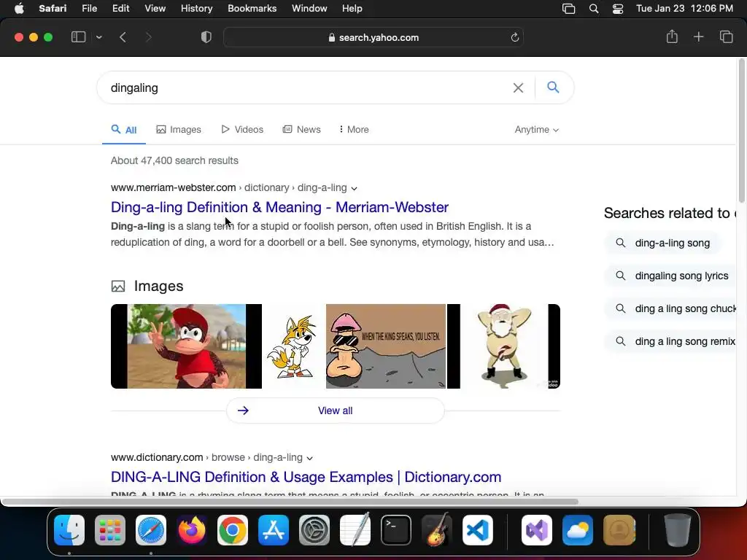Show the tab overview

[x=726, y=36]
